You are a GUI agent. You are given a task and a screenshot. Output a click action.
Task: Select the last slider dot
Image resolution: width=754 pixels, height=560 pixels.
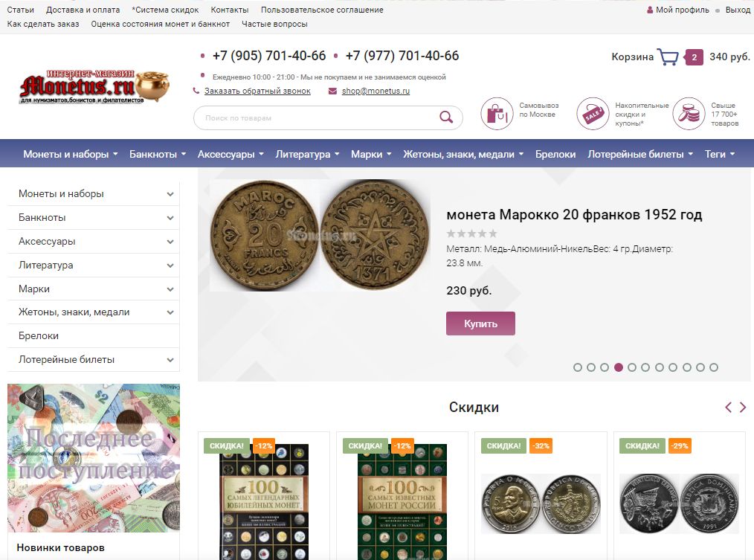point(714,367)
